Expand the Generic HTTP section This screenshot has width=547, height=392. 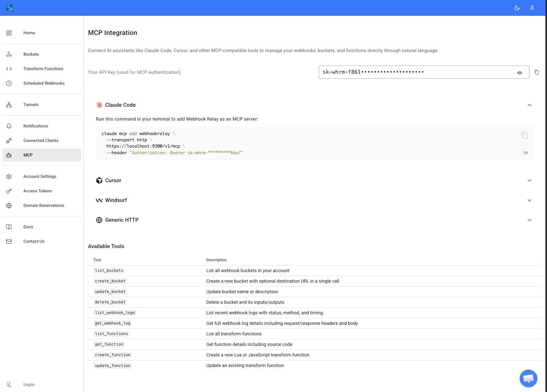pos(530,220)
